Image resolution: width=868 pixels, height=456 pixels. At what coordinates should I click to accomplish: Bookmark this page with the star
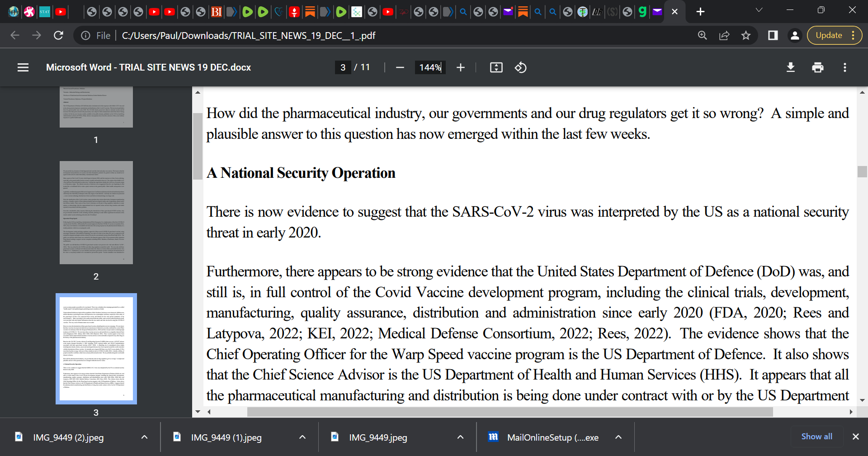[x=746, y=35]
